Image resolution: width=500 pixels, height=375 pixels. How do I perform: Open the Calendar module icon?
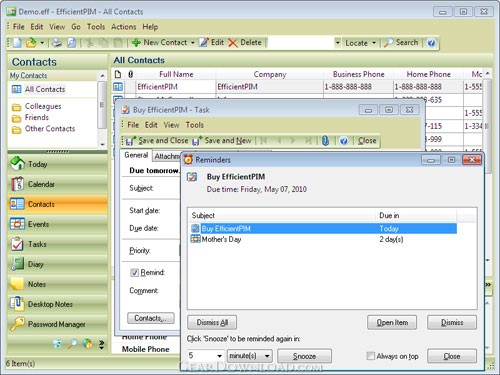pyautogui.click(x=17, y=184)
